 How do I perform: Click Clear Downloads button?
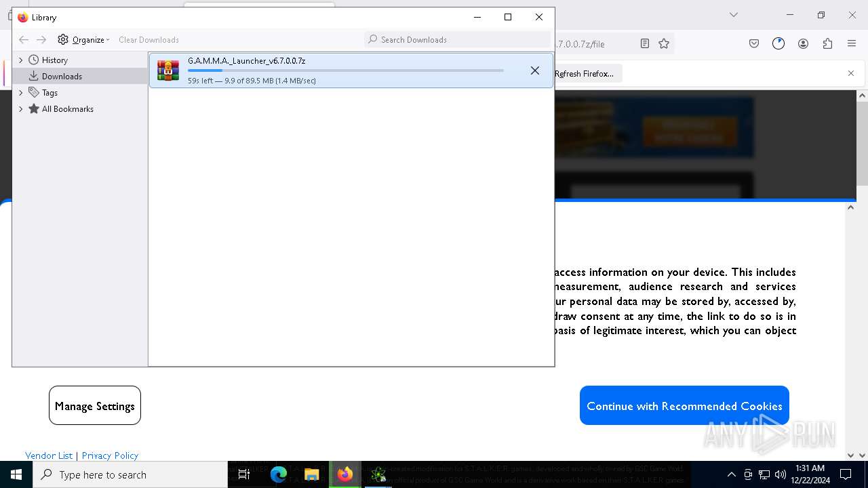[149, 40]
